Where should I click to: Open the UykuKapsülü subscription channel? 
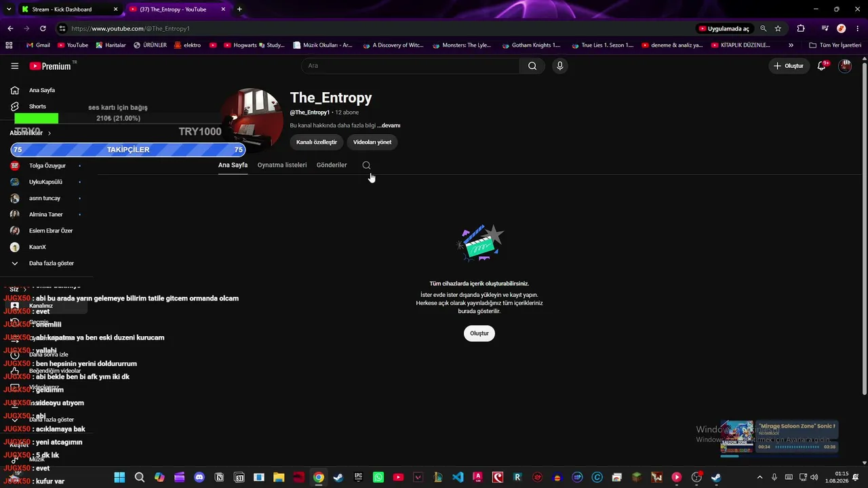(47, 182)
